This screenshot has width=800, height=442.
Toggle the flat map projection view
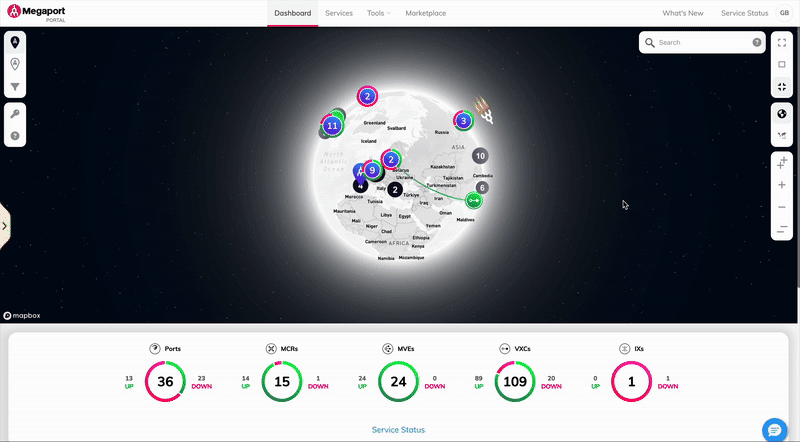click(782, 135)
